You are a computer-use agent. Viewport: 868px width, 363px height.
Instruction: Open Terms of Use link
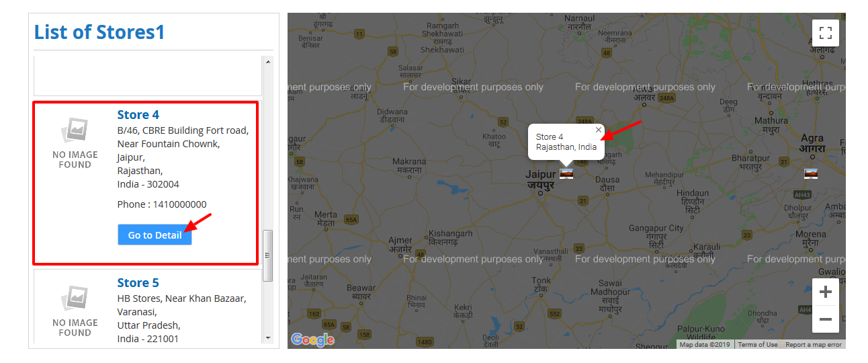pos(758,345)
